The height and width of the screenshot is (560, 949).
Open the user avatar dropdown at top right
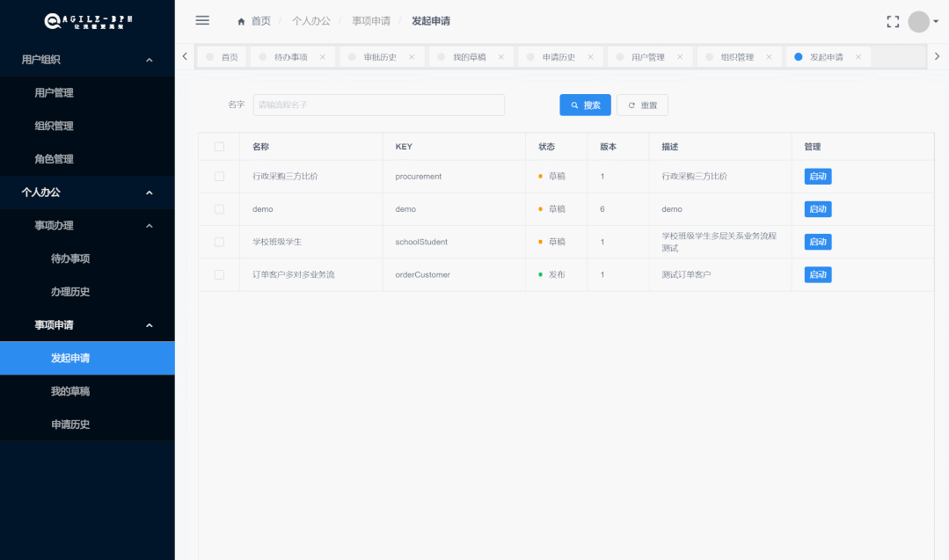tap(917, 20)
